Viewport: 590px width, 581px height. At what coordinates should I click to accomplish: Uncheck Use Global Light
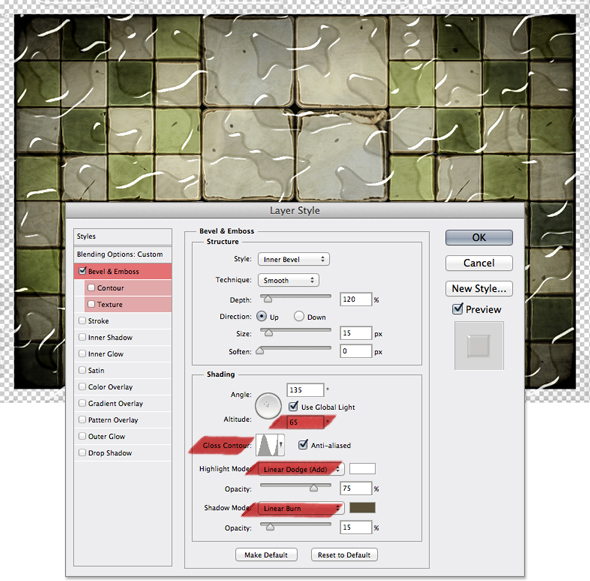tap(293, 406)
